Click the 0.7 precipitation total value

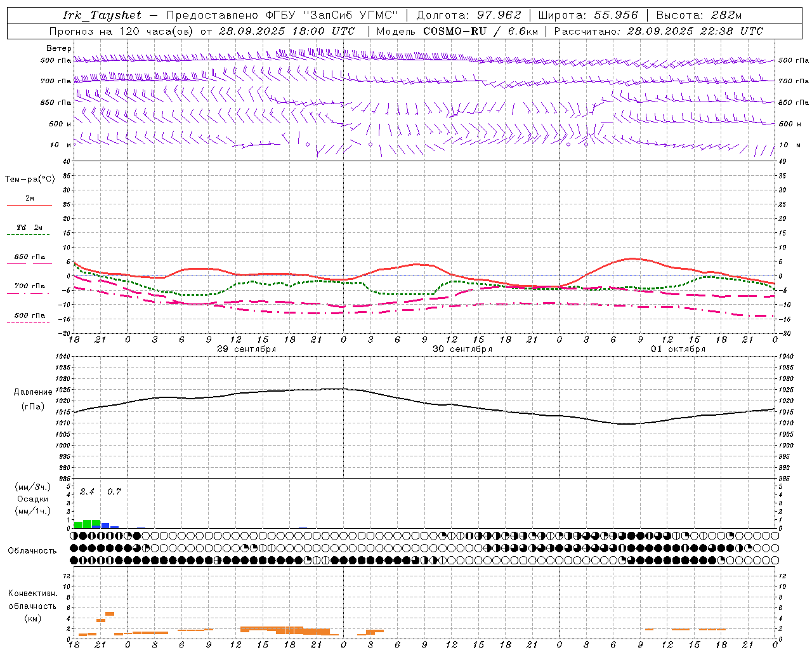click(x=114, y=491)
